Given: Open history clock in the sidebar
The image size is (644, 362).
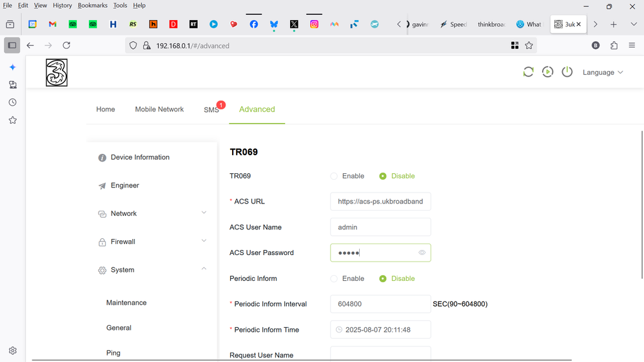Looking at the screenshot, I should (x=13, y=102).
